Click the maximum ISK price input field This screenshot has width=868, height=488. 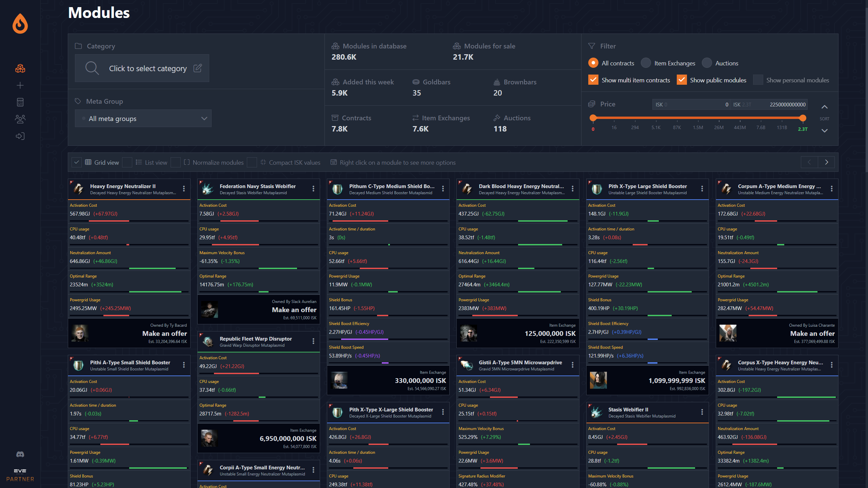769,104
